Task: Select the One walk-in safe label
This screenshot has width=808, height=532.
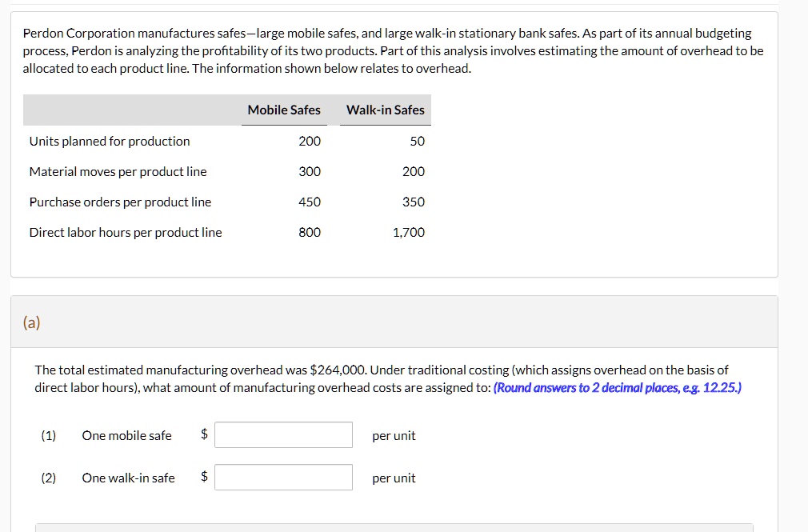Action: 129,478
